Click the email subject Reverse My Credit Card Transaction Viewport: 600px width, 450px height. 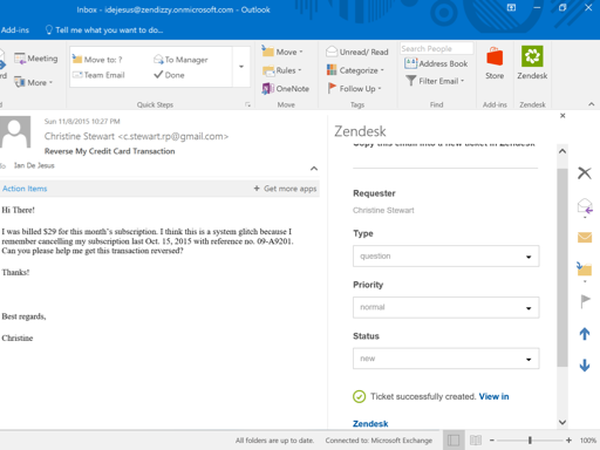pyautogui.click(x=109, y=152)
